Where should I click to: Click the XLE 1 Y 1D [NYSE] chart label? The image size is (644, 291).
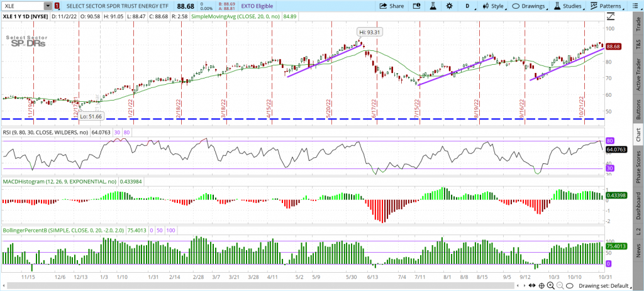pos(25,17)
